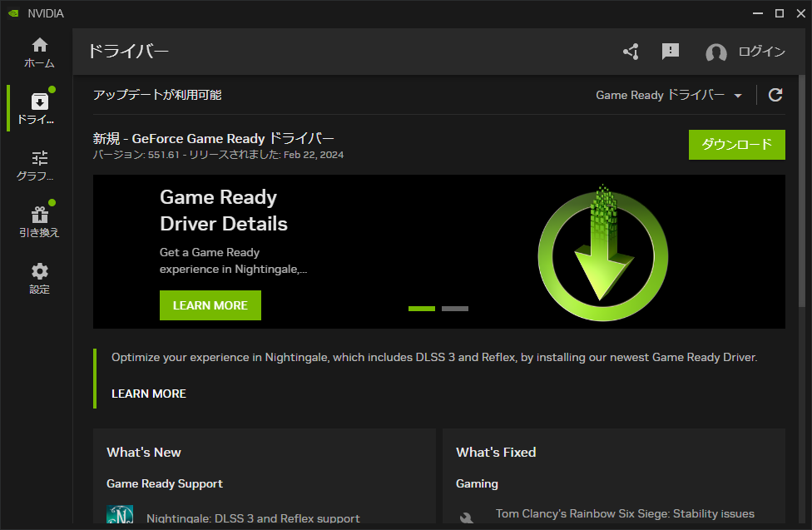The image size is (812, 530).
Task: Click the Rainbow Six Siege thumbnail under What's Fixed
Action: pyautogui.click(x=468, y=516)
